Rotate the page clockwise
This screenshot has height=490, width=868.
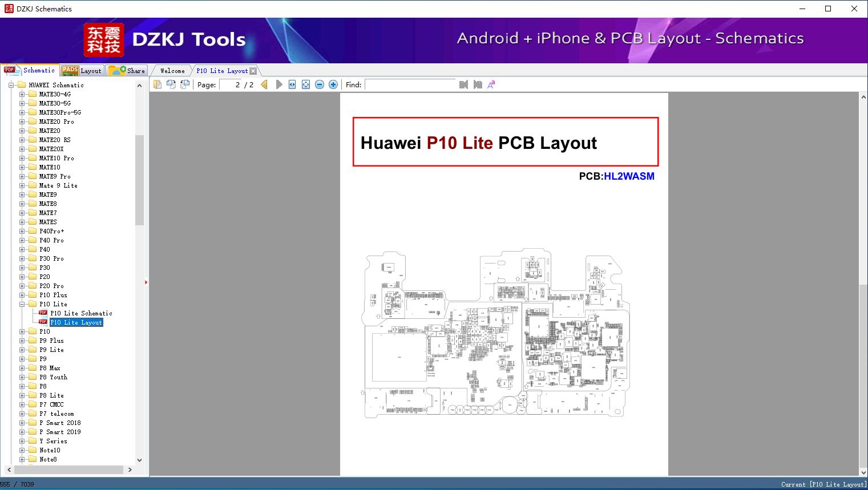coord(171,84)
